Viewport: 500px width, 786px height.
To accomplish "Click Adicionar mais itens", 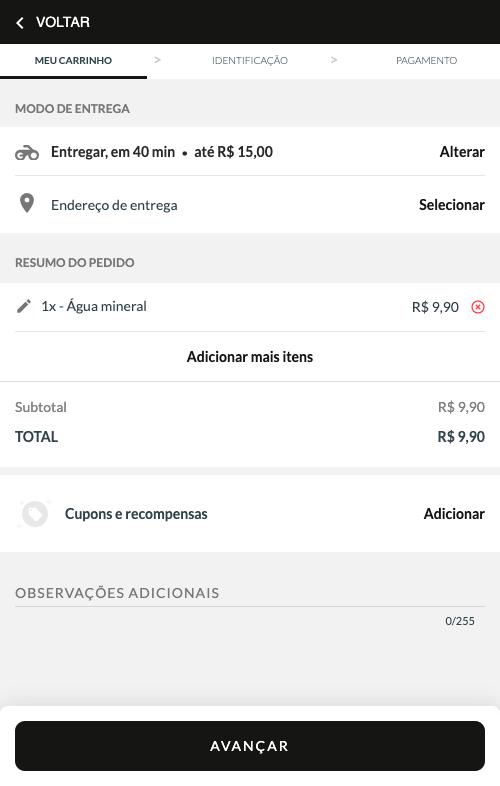I will 250,357.
